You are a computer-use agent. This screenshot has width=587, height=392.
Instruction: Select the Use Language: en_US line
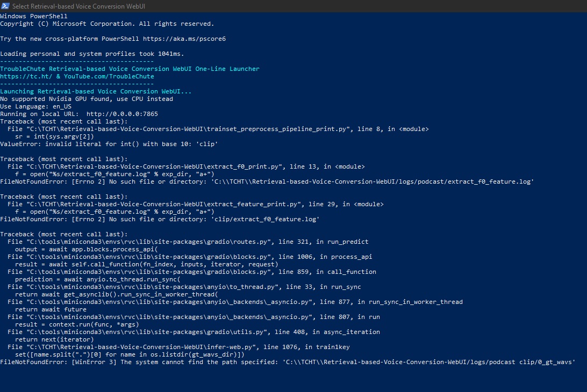tap(35, 106)
